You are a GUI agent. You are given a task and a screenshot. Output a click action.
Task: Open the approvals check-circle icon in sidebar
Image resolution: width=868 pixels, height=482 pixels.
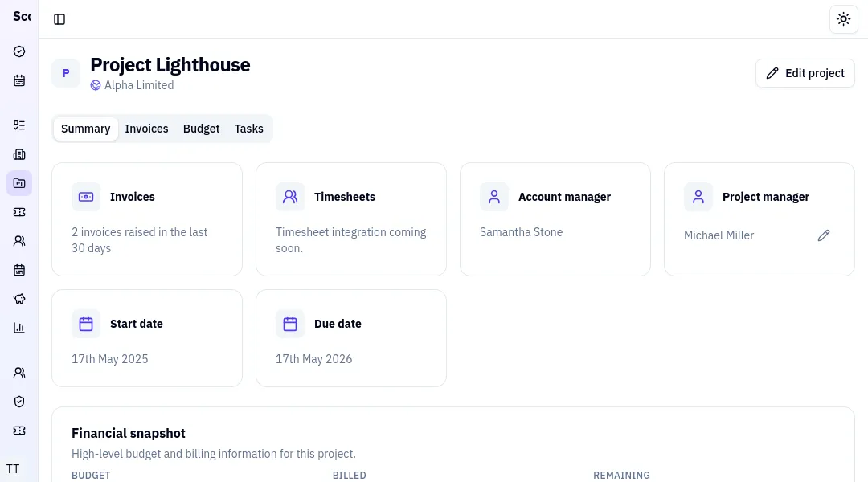19,51
